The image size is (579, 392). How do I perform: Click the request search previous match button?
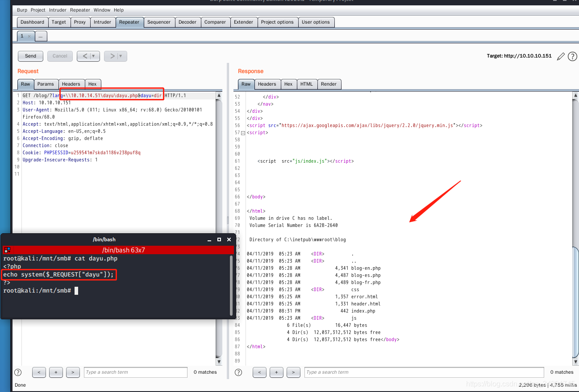(39, 372)
